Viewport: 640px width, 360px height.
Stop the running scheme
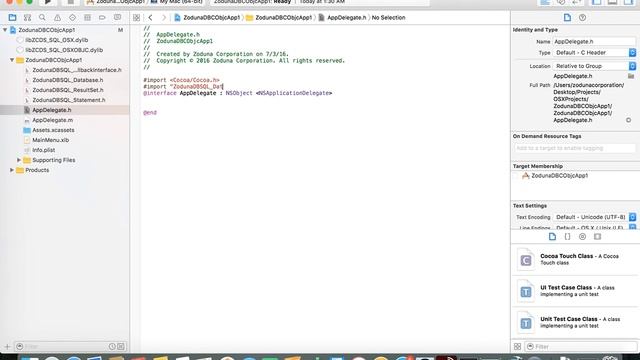point(70,2)
